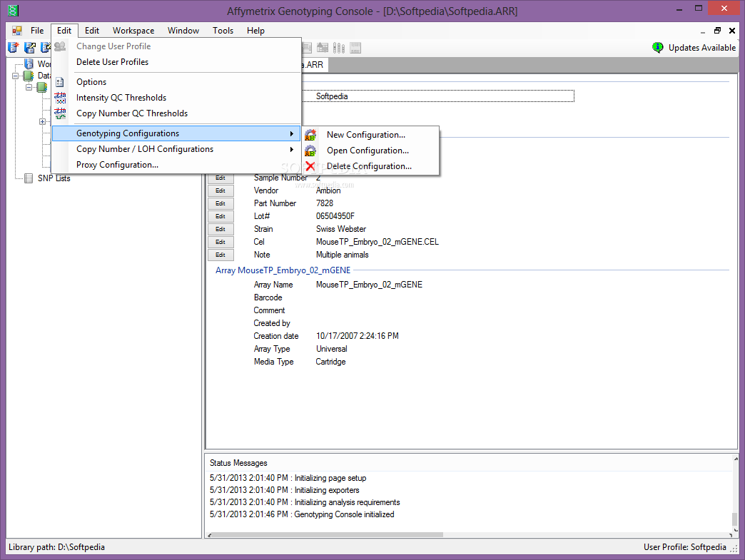The width and height of the screenshot is (745, 560).
Task: Click Edit button for Part Number
Action: (x=221, y=203)
